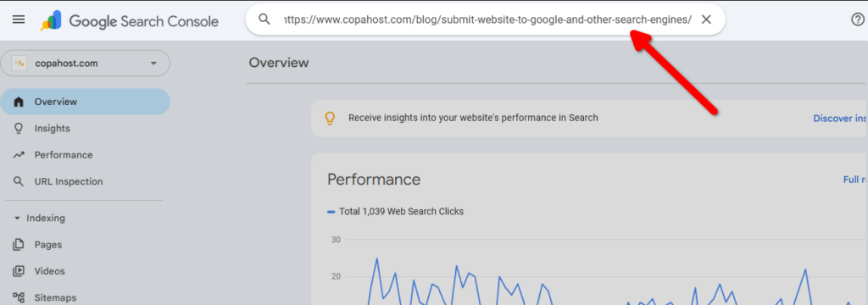Screen dimensions: 868x305
Task: Open the hamburger main menu
Action: pyautogui.click(x=19, y=20)
